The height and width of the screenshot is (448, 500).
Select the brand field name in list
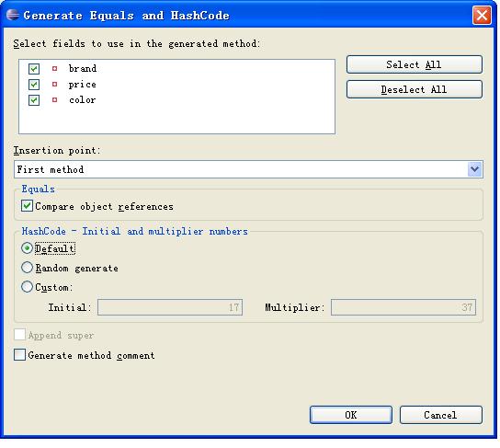83,68
